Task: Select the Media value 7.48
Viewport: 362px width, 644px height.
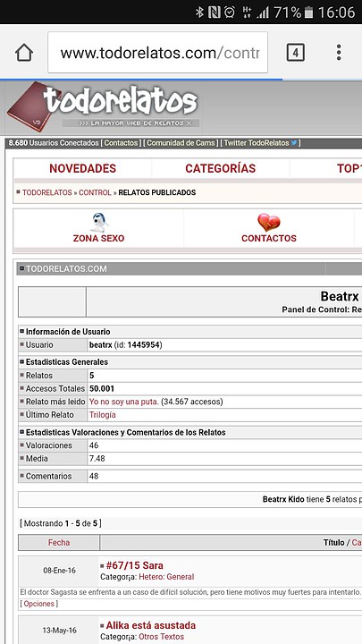Action: (97, 458)
